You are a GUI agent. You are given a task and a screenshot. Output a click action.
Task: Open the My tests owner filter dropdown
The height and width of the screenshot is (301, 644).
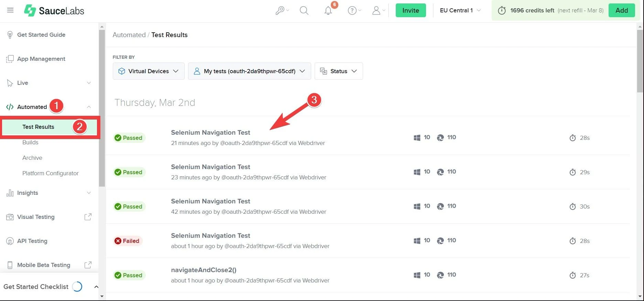[249, 71]
